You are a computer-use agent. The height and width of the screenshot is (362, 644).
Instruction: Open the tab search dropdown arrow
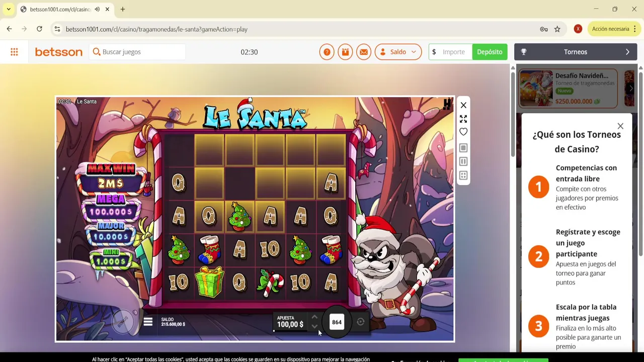click(x=9, y=9)
